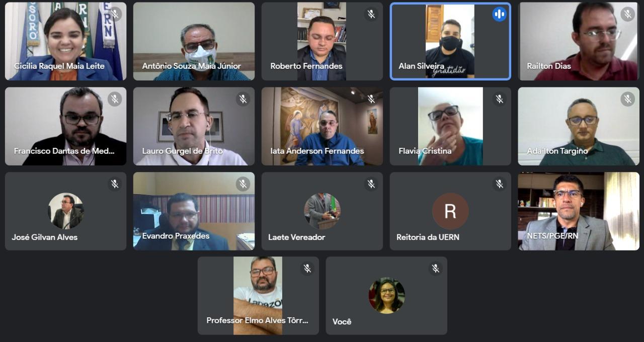Click the Evandro Praxedes name label
The width and height of the screenshot is (644, 342).
point(176,236)
